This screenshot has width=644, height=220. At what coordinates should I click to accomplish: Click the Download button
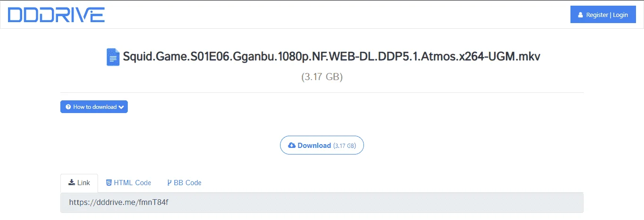coord(322,146)
